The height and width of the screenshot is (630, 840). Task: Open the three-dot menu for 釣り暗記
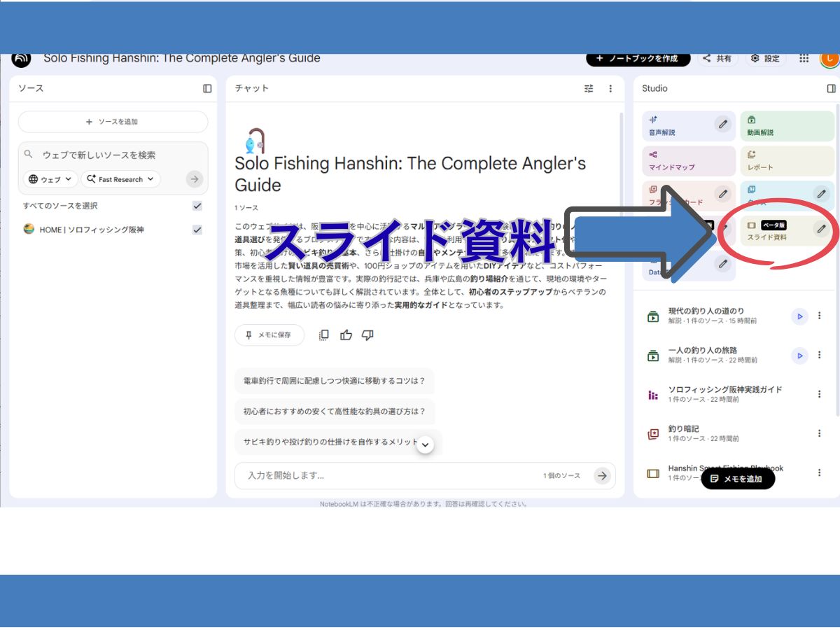click(819, 433)
